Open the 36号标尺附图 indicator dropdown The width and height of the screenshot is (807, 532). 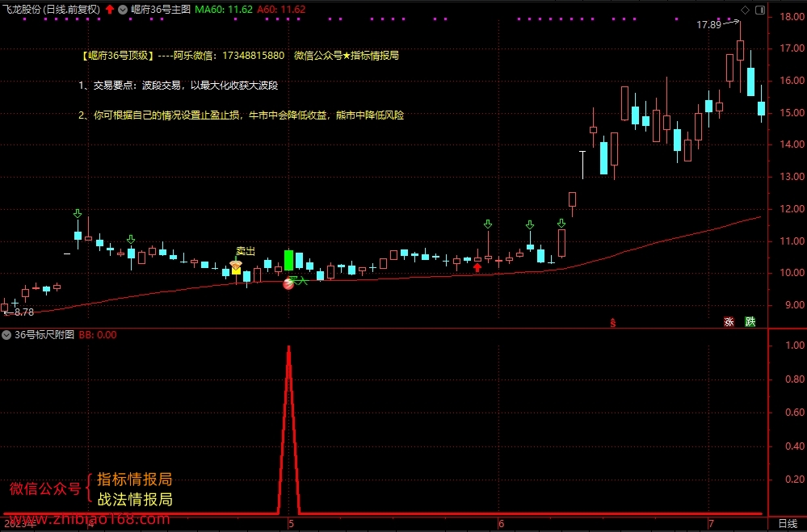[x=6, y=335]
